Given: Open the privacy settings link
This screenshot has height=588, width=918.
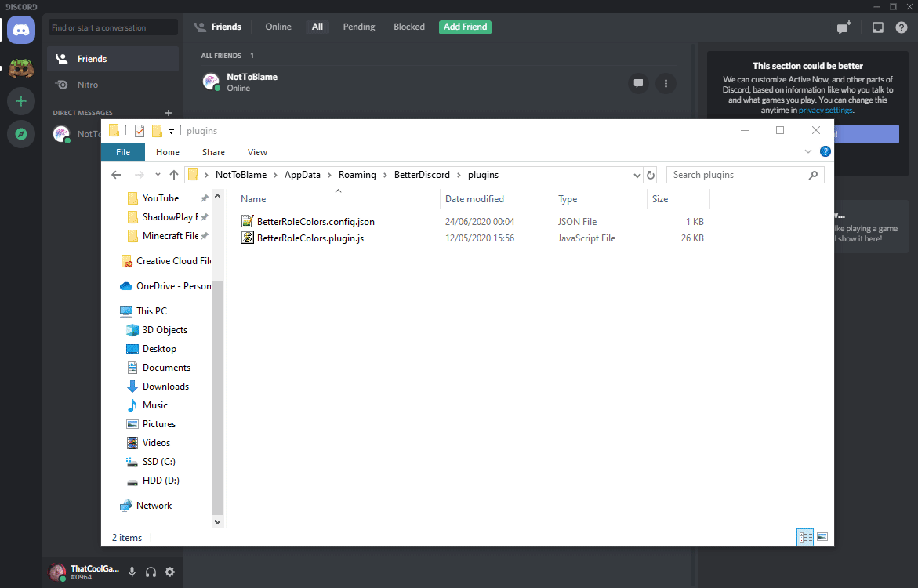Looking at the screenshot, I should point(826,110).
